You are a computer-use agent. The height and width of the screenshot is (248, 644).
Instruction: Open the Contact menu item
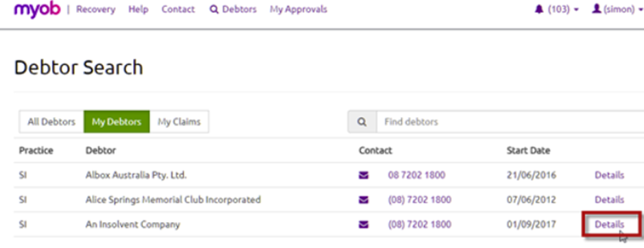click(178, 10)
